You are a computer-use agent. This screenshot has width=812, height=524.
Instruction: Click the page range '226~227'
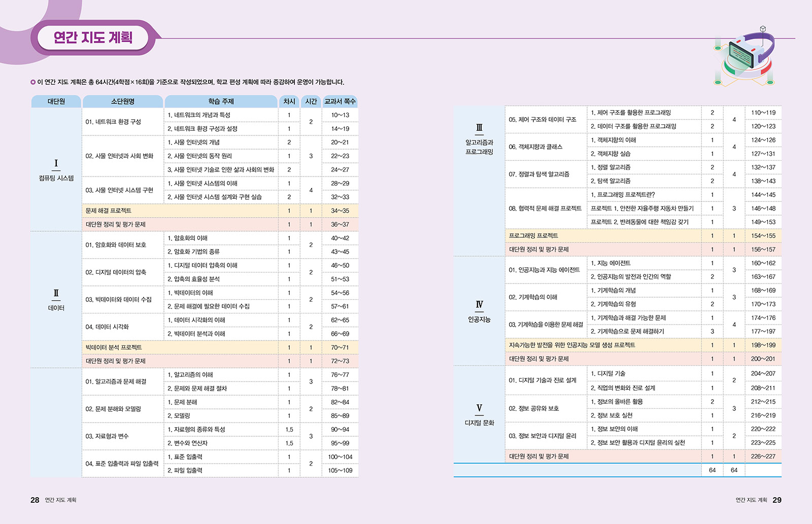pyautogui.click(x=763, y=457)
